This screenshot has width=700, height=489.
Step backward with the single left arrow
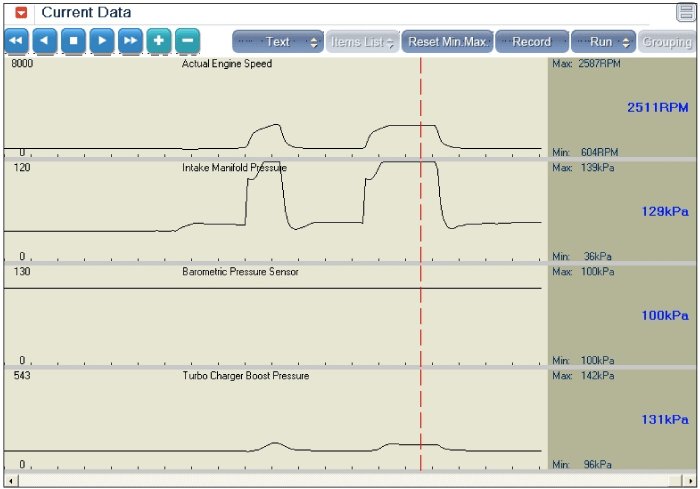pos(45,41)
